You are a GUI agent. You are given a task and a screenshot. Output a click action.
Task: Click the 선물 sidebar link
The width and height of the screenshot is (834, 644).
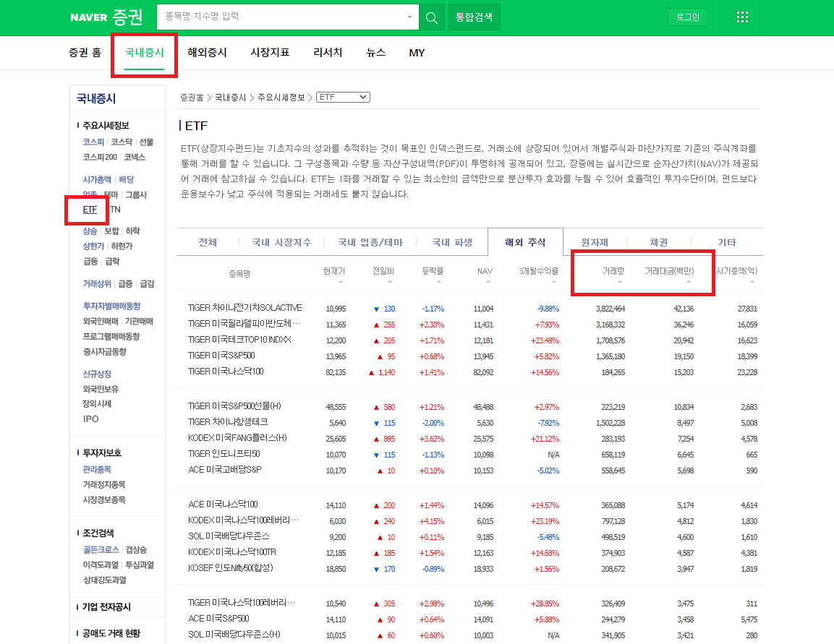pos(146,142)
